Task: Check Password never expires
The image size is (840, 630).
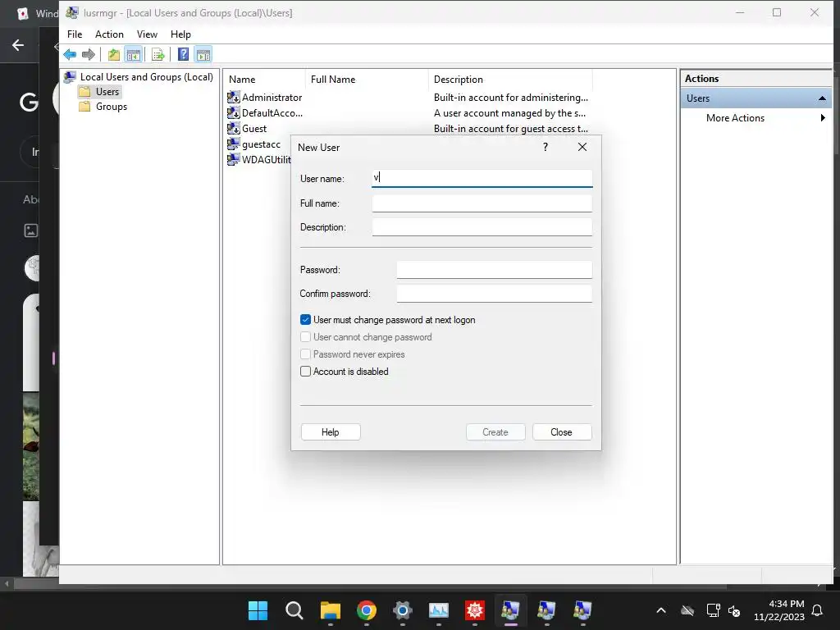Action: click(305, 354)
